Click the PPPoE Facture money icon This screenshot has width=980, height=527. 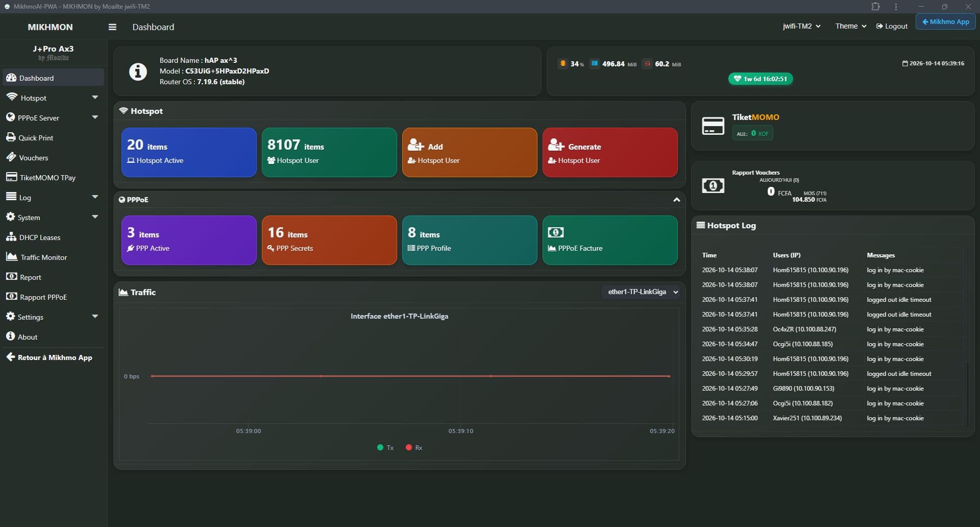click(556, 232)
